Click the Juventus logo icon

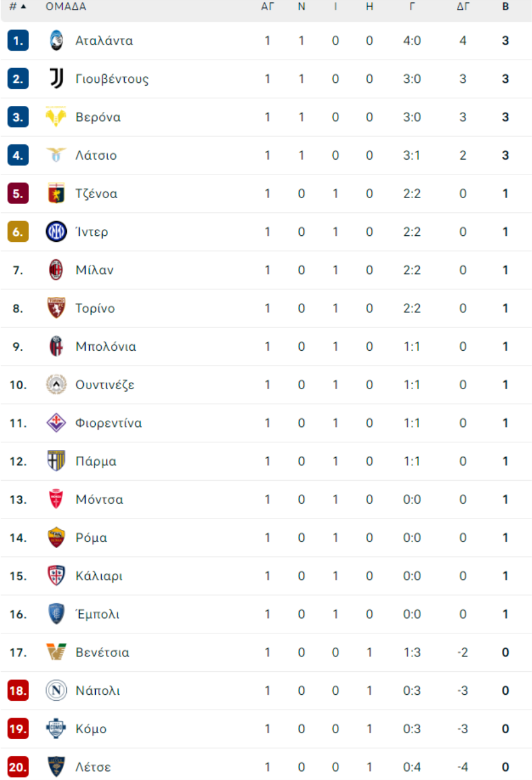click(56, 79)
